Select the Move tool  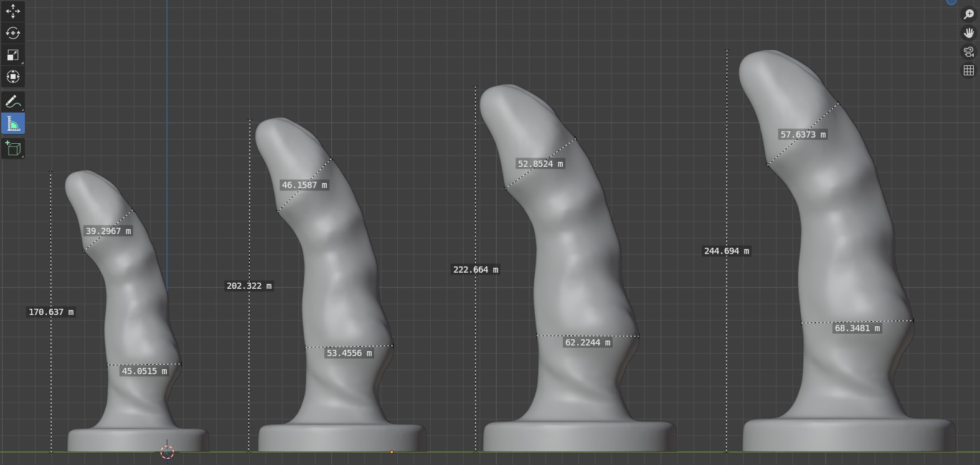(13, 11)
